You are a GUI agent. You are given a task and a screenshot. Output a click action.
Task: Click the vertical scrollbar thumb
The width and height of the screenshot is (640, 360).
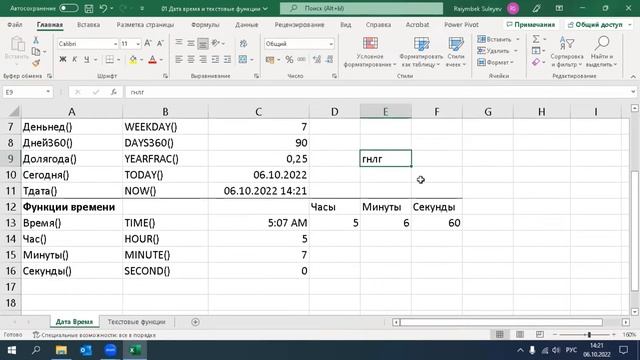tap(635, 231)
